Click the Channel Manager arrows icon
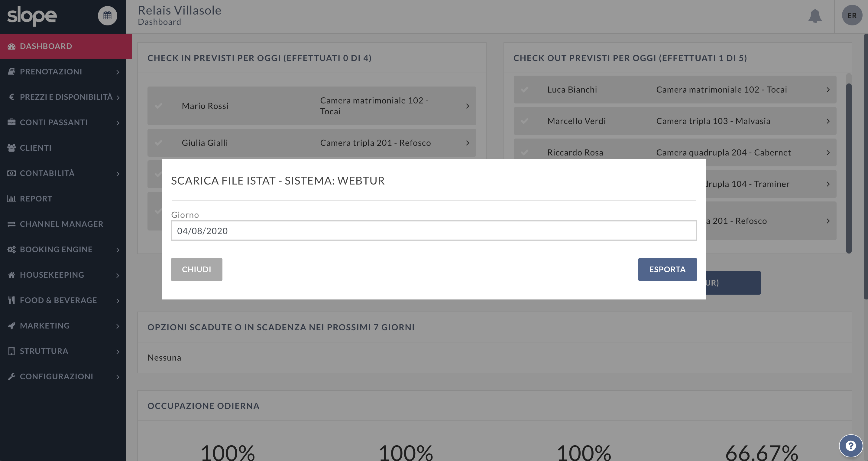This screenshot has width=868, height=461. coord(11,224)
